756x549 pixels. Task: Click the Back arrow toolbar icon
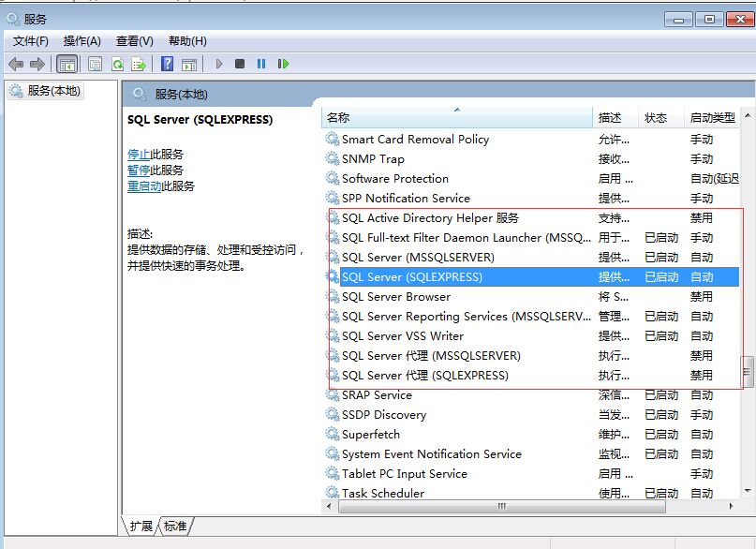pos(16,64)
